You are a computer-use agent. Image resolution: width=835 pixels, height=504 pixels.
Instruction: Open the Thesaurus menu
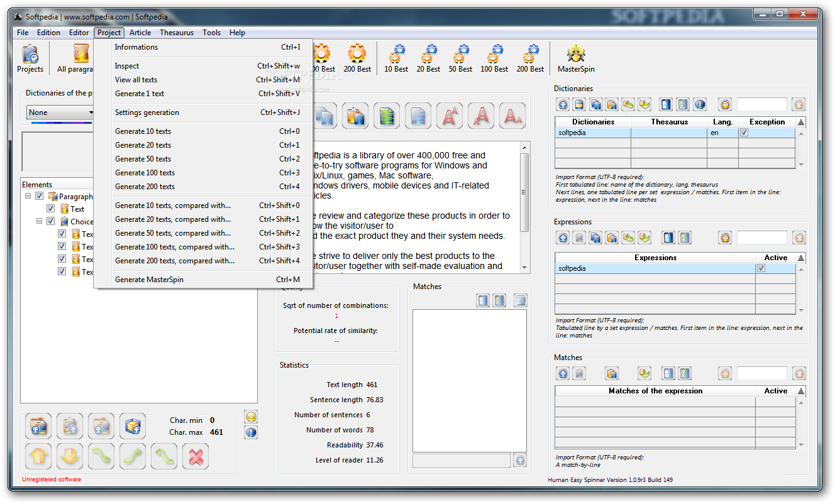click(x=177, y=33)
